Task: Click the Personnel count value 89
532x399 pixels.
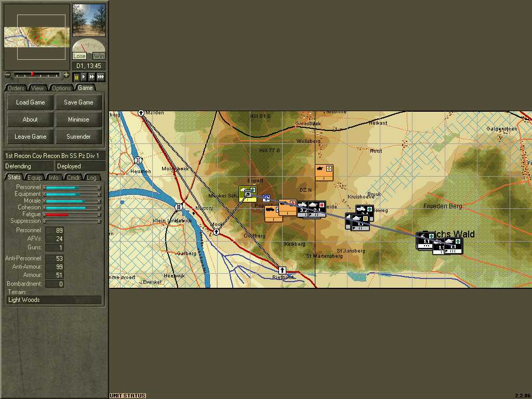Action: pos(55,230)
